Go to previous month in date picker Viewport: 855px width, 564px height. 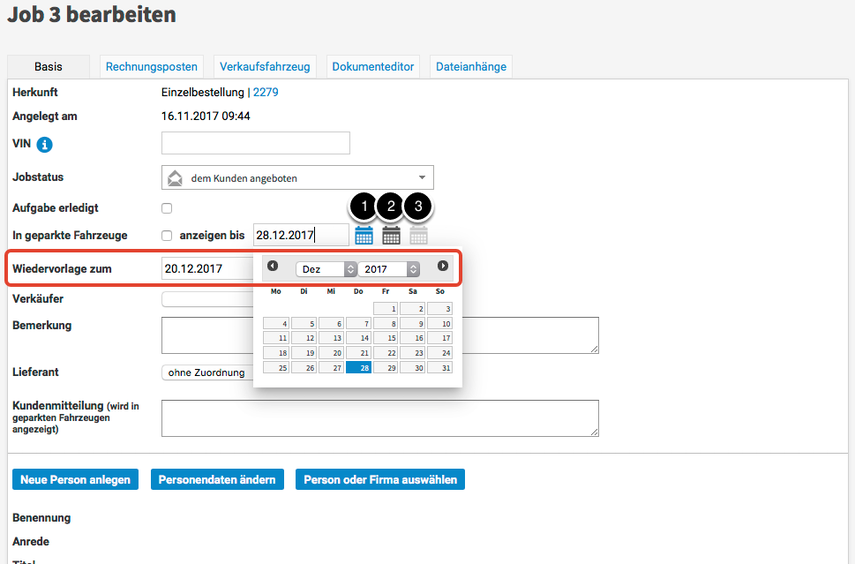click(x=273, y=266)
